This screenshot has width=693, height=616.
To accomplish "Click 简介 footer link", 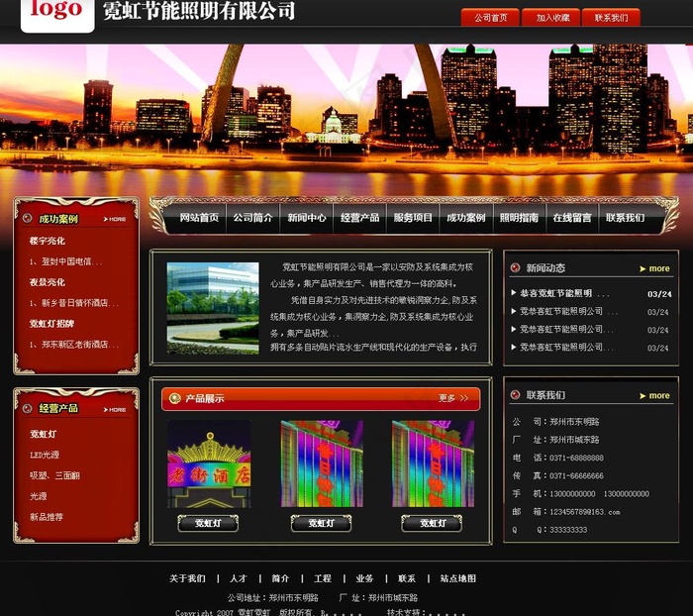I will point(280,578).
